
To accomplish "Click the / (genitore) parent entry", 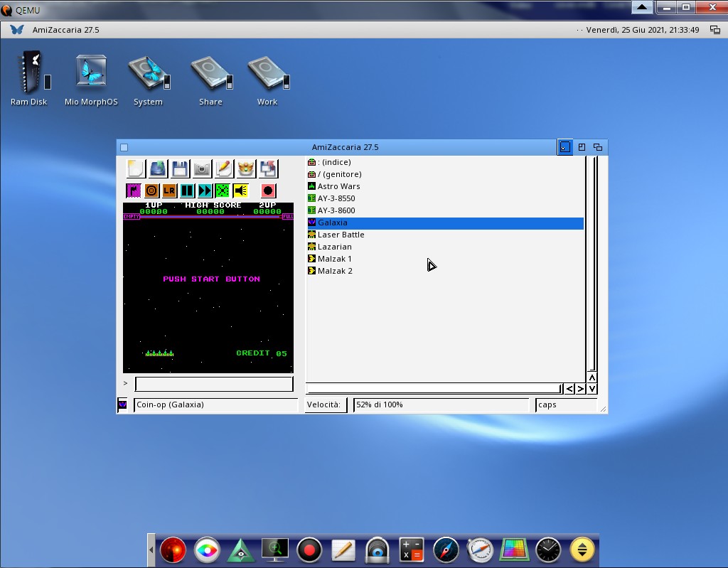I will click(339, 174).
